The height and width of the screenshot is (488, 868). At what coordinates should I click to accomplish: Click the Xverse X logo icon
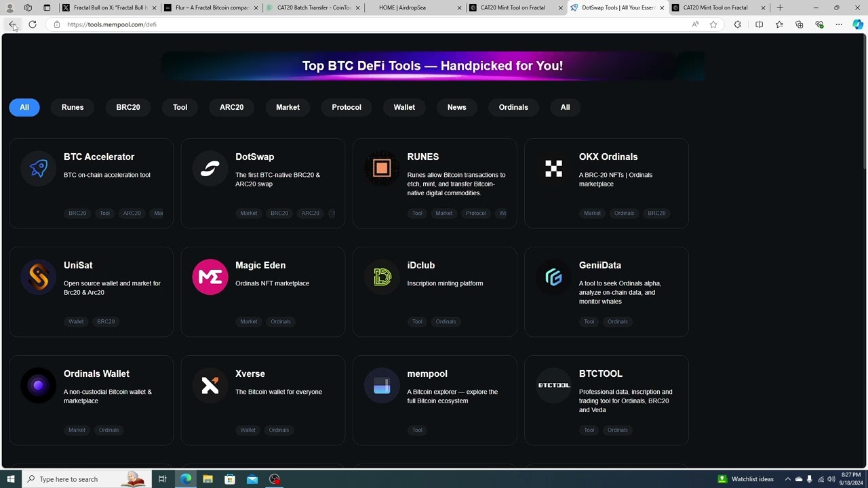210,386
